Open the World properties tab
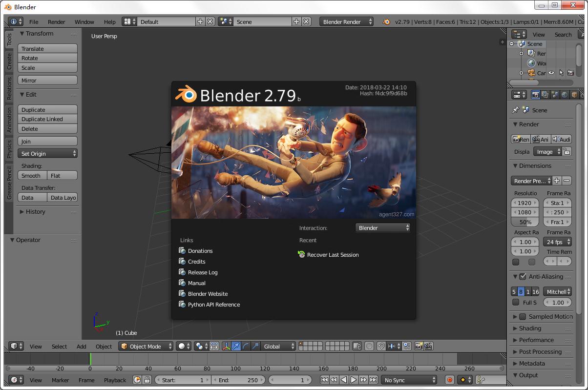The image size is (588, 390). pos(565,95)
